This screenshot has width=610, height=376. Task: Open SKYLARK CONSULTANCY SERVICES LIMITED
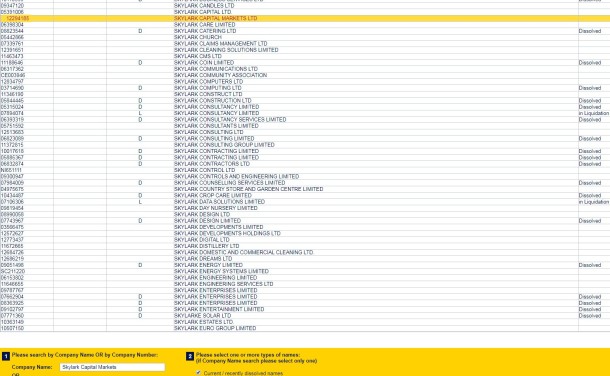(230, 119)
